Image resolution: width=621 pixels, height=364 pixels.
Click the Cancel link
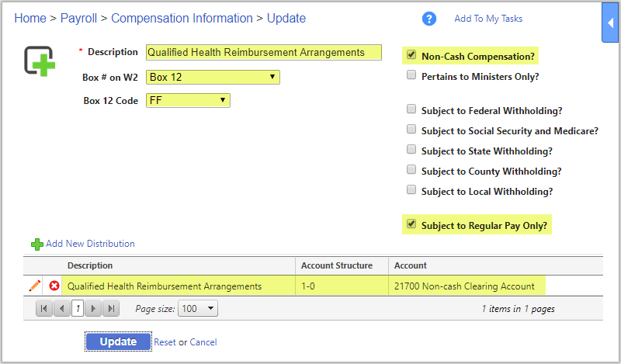(203, 342)
